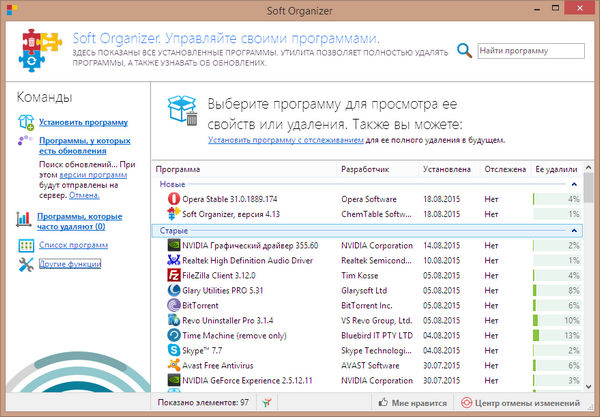Click inside Найти программу search field
The height and width of the screenshot is (417, 600).
tap(531, 51)
